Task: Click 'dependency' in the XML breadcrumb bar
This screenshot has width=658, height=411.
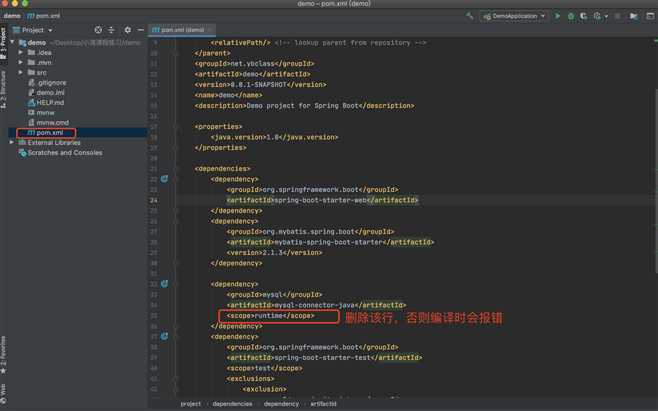Action: click(281, 404)
